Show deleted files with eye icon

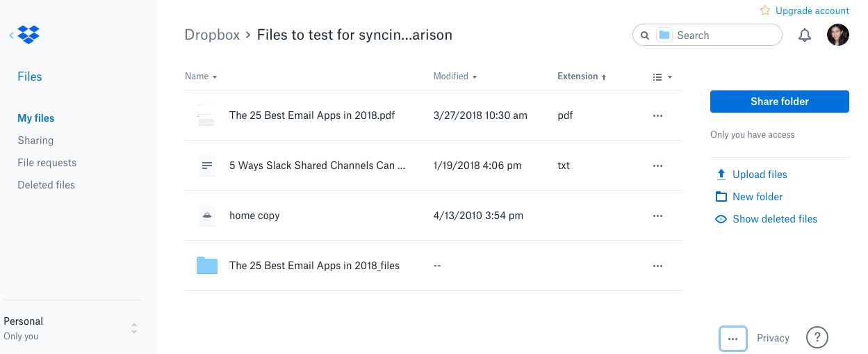[x=721, y=219]
